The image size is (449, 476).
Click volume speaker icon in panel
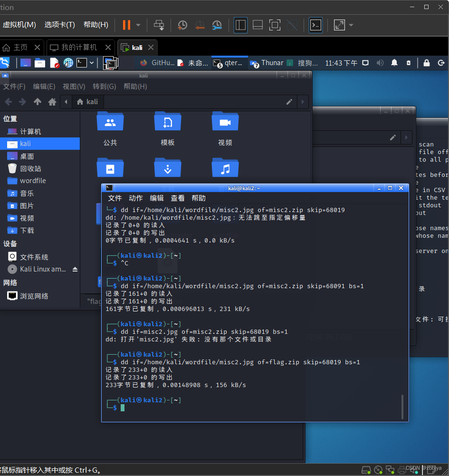tap(380, 63)
